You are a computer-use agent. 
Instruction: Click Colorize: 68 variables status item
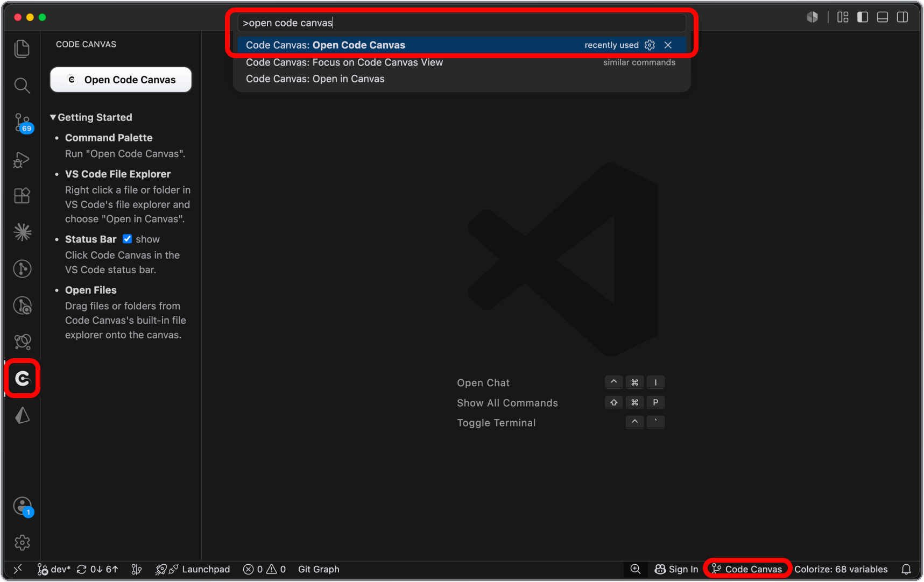[841, 569]
